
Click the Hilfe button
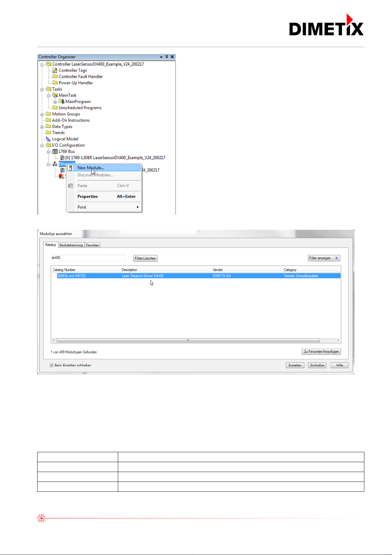click(x=339, y=365)
